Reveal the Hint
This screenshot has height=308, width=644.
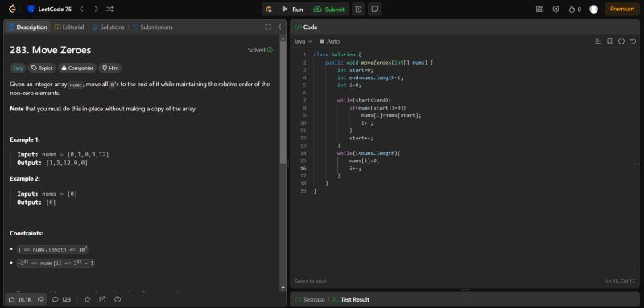click(x=110, y=69)
